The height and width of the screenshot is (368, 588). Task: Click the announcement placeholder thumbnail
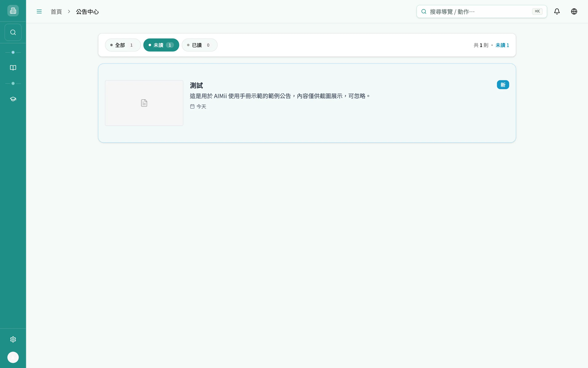click(144, 103)
